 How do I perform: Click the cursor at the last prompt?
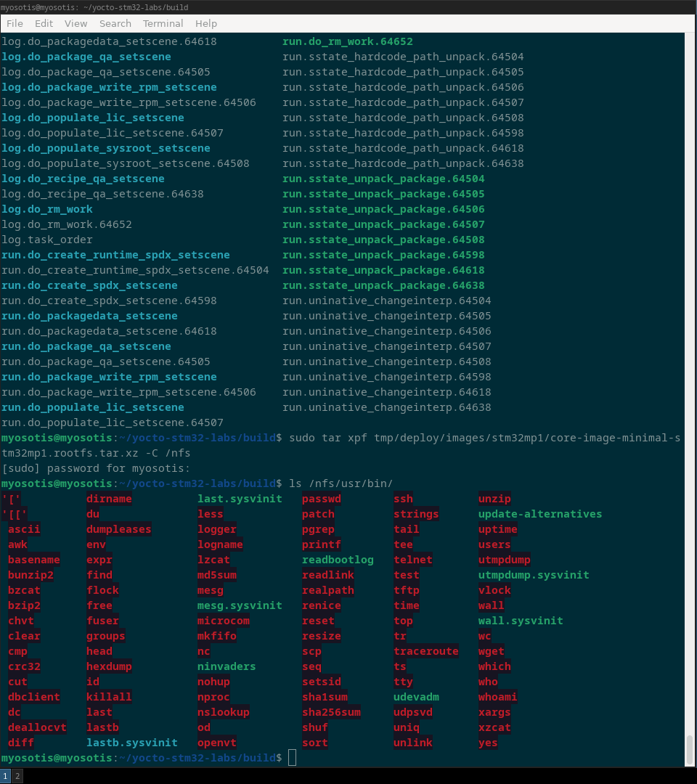[x=292, y=758]
